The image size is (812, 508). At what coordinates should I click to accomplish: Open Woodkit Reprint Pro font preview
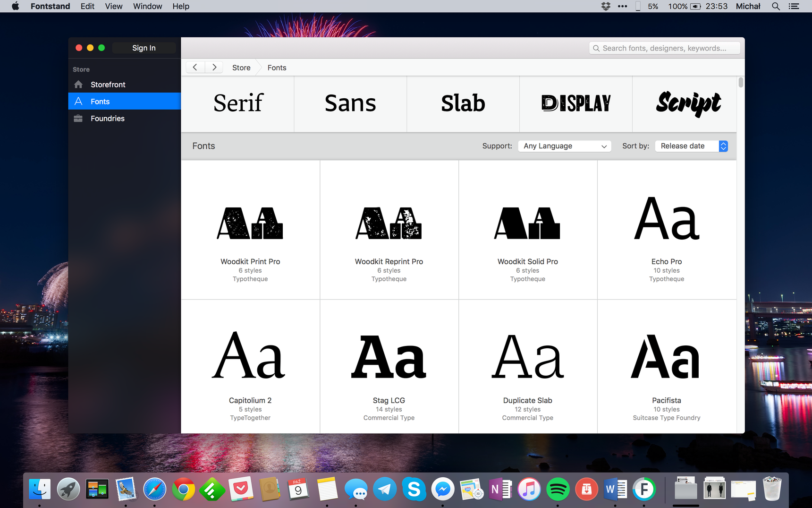(389, 230)
